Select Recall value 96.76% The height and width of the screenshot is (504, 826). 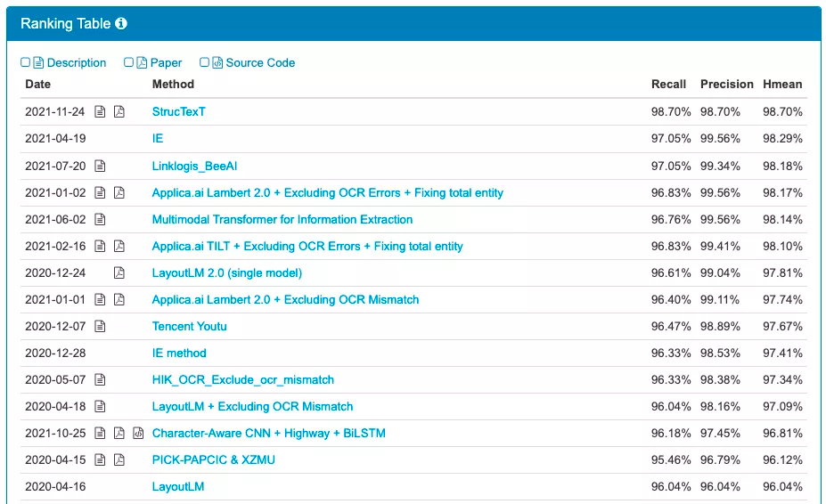[671, 219]
